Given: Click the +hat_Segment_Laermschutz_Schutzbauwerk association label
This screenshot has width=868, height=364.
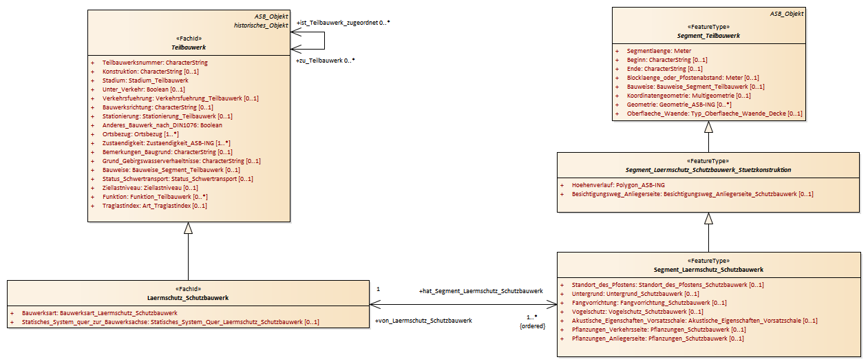Looking at the screenshot, I should (480, 291).
